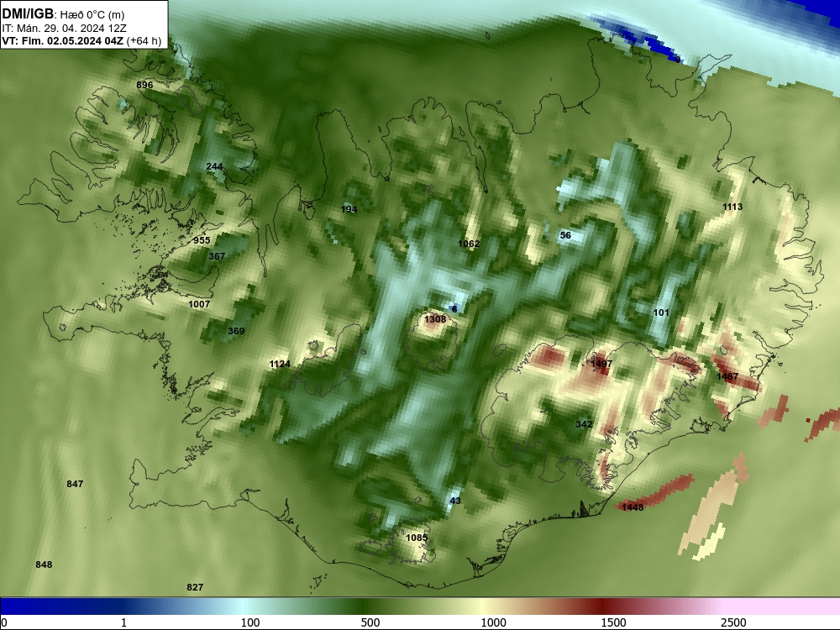
Task: Click the 43 value near the south coast
Action: coord(454,501)
